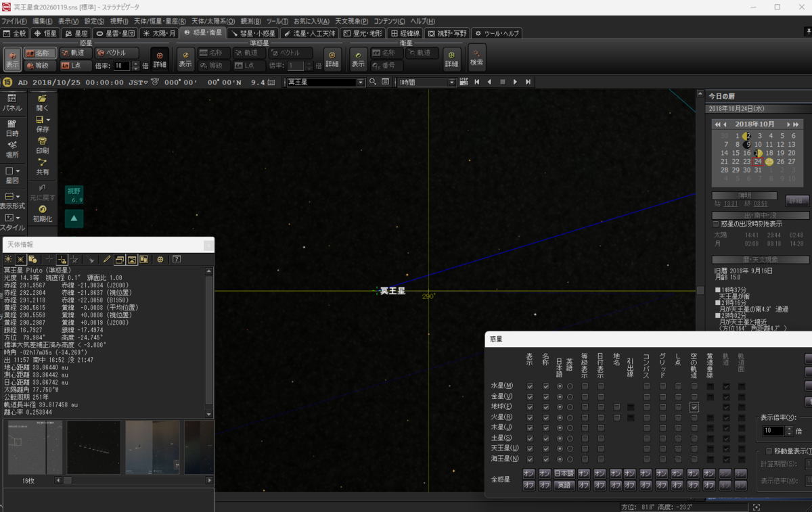Select day 31 in October calendar
812x512 pixels.
[x=758, y=170]
